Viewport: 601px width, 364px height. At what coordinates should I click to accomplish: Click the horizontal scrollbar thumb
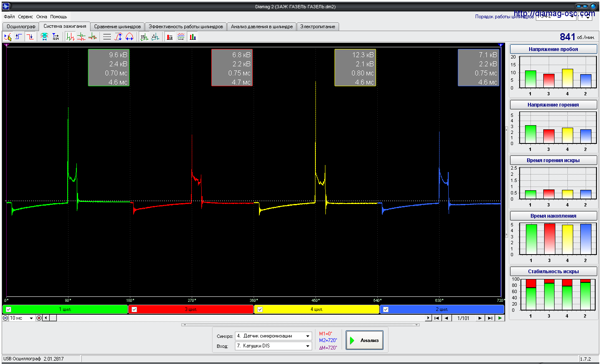(53, 318)
